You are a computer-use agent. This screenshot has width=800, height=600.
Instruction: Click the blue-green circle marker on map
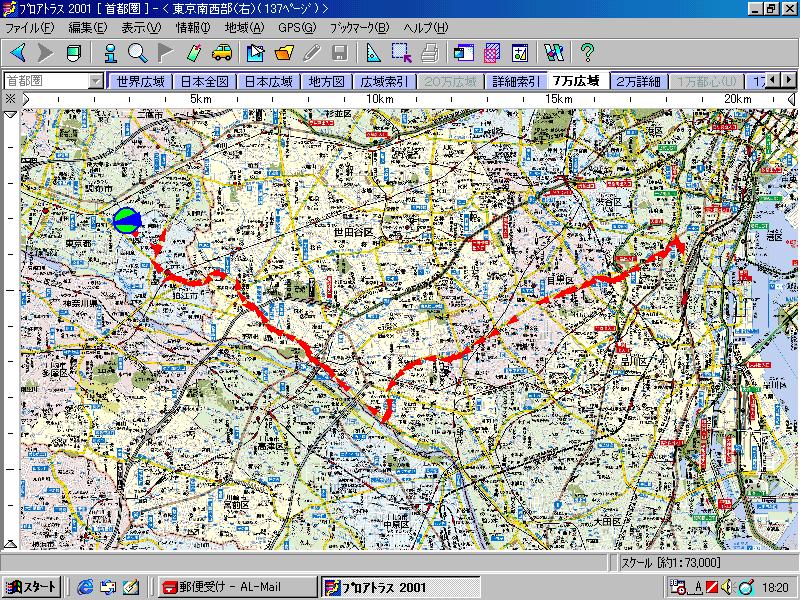pos(127,221)
